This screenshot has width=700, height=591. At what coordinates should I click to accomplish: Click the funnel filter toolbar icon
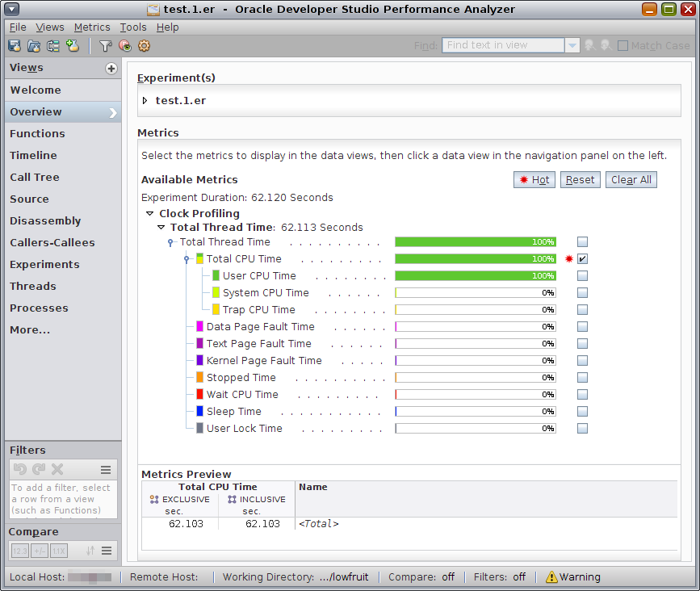(106, 45)
